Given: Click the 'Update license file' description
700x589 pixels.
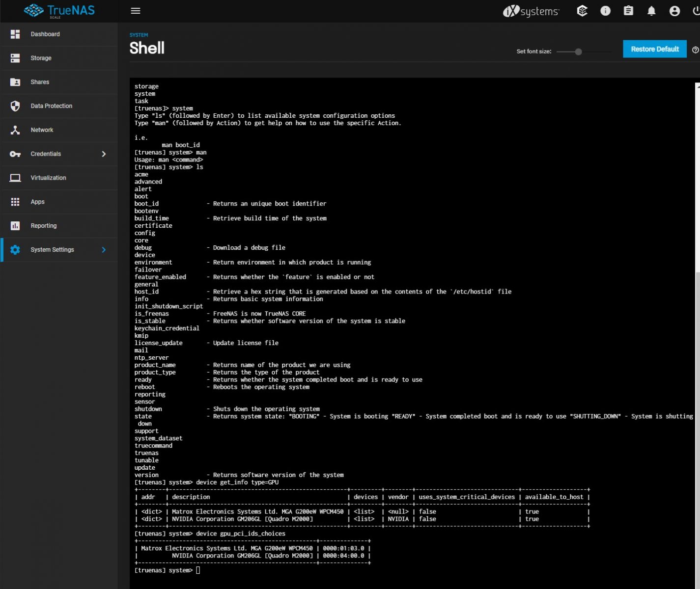Looking at the screenshot, I should point(246,343).
